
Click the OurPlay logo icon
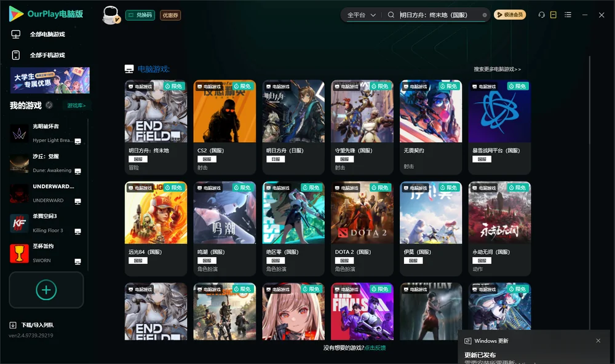point(16,14)
